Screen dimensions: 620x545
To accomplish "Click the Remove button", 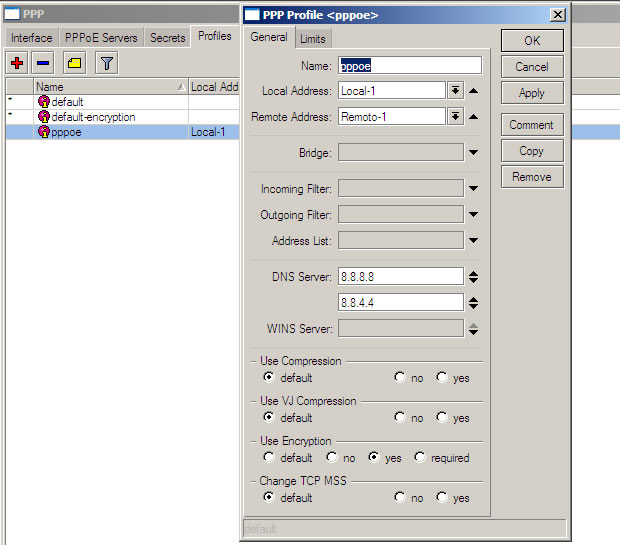I will pyautogui.click(x=532, y=177).
